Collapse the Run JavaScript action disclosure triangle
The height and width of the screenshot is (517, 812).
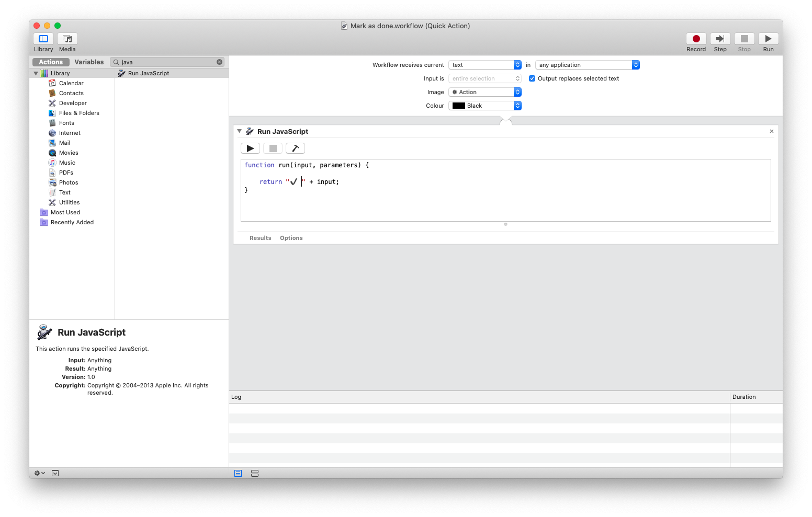240,131
